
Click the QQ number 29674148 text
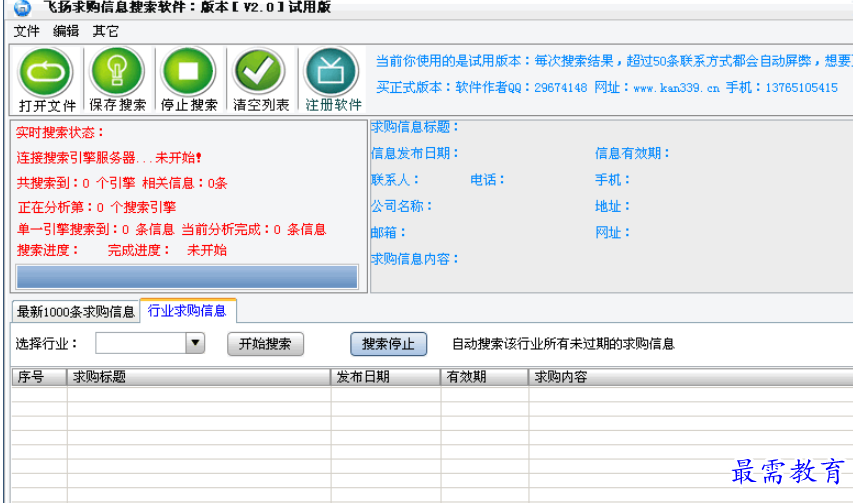click(560, 88)
